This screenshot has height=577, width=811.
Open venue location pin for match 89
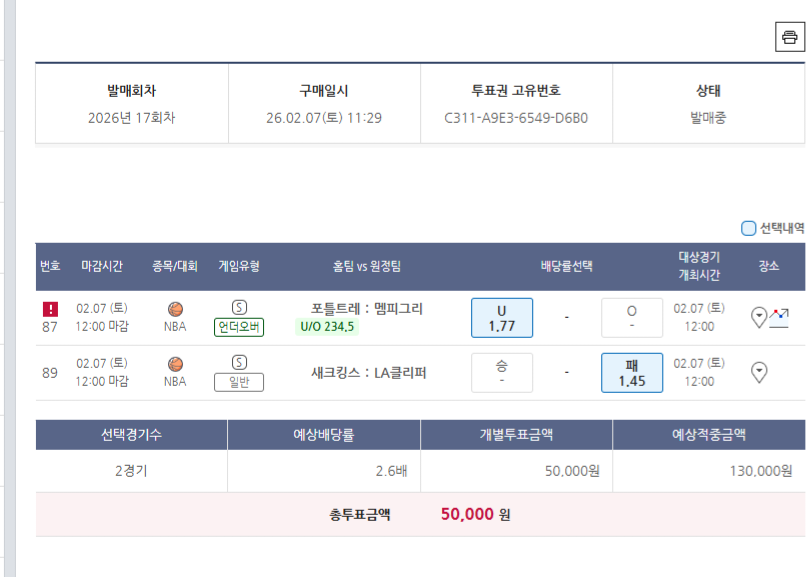tap(759, 372)
